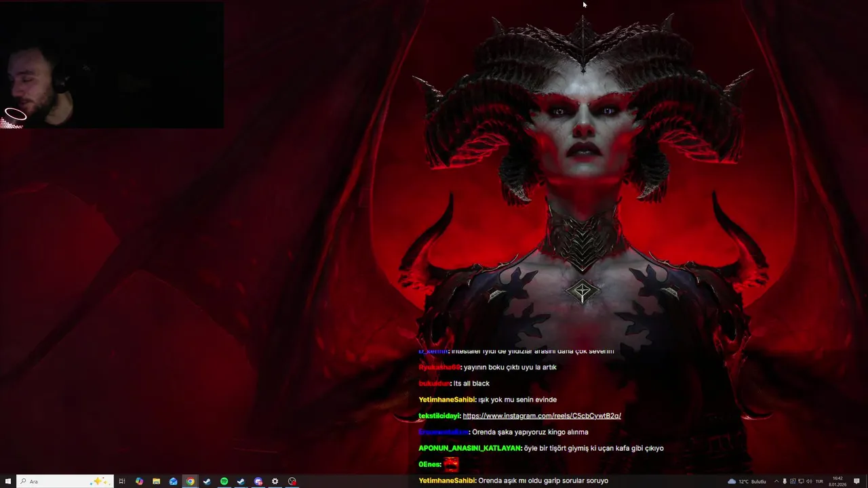Open the volume speaker icon in tray
The height and width of the screenshot is (488, 868).
point(809,481)
